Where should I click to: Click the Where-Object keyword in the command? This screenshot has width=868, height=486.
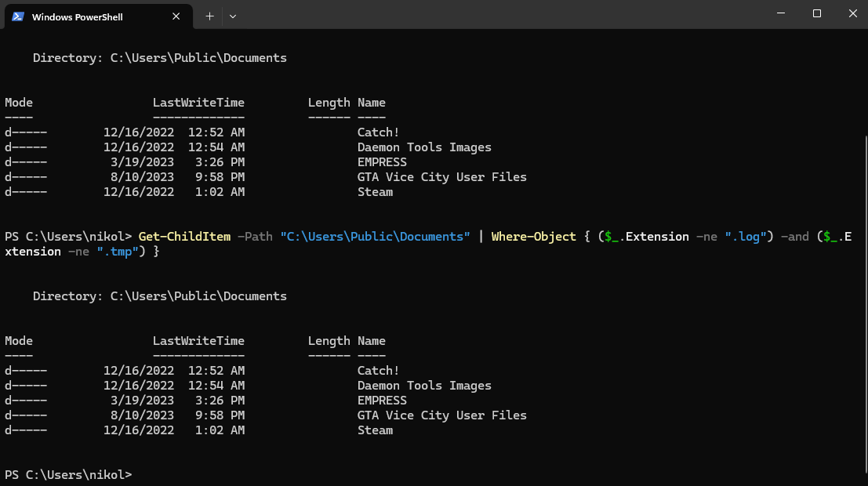point(534,237)
